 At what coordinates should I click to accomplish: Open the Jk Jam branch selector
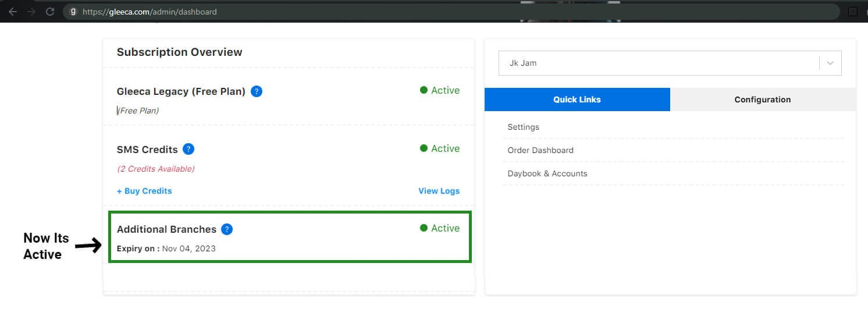[670, 63]
